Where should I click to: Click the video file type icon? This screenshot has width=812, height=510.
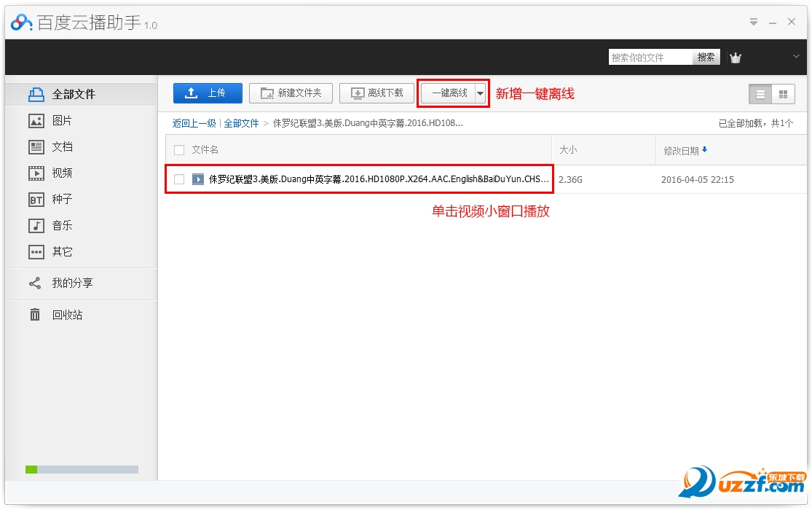198,179
